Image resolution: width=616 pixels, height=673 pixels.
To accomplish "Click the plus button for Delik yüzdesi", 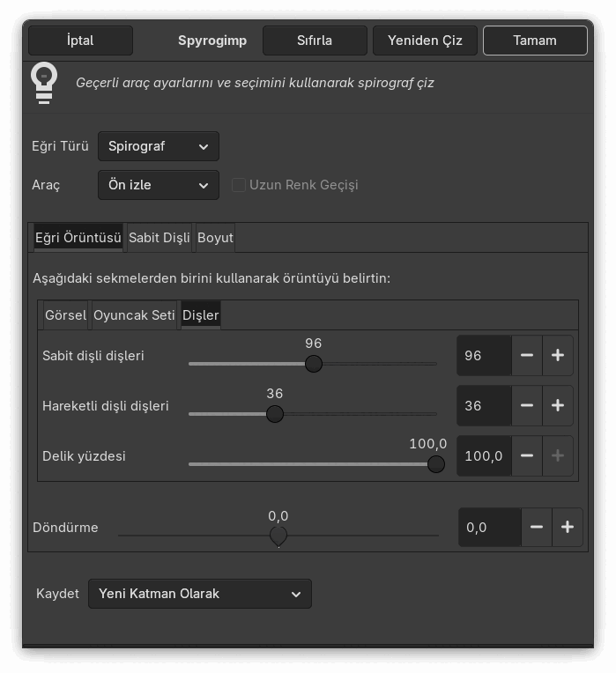I will [x=558, y=455].
